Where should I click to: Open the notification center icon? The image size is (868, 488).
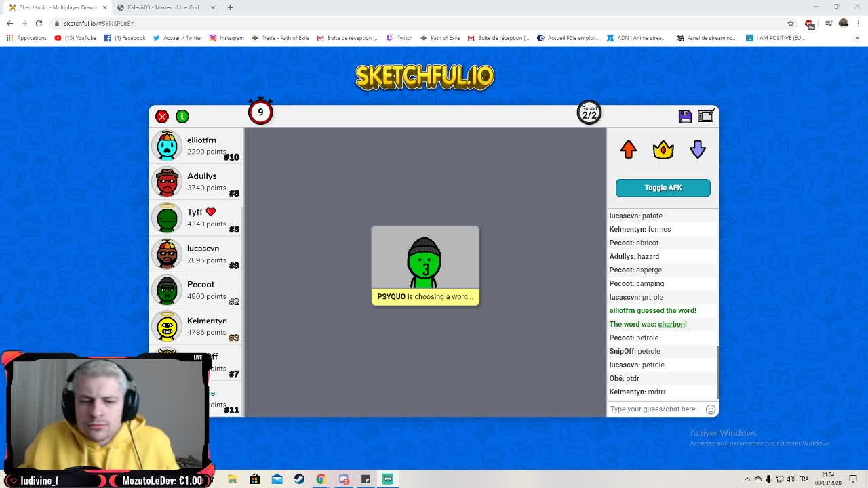pyautogui.click(x=853, y=479)
